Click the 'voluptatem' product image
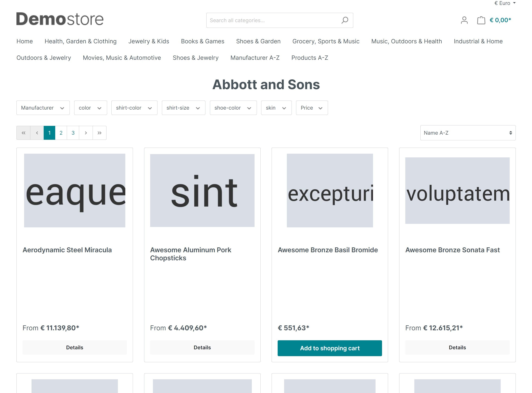This screenshot has width=532, height=393. coord(457,190)
